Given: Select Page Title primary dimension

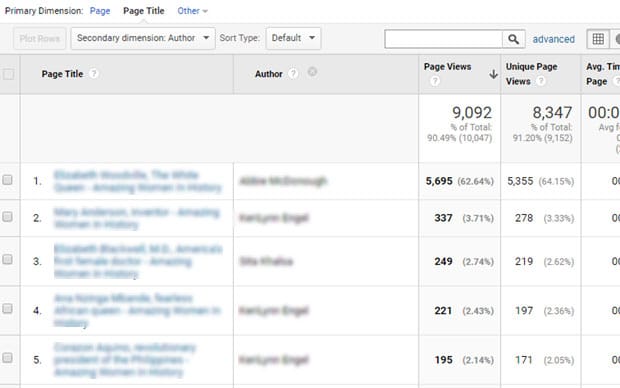Looking at the screenshot, I should pyautogui.click(x=144, y=11).
